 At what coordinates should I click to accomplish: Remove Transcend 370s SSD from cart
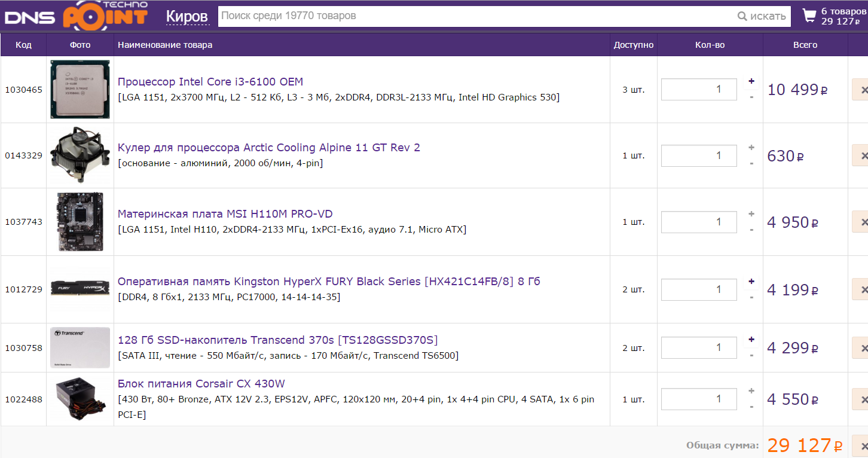[x=861, y=348]
